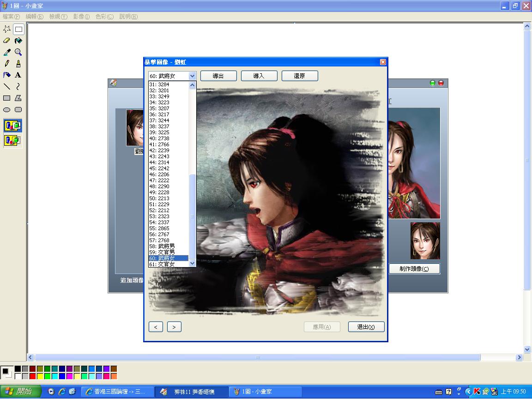Select the Free-Form Select tool
532x399 pixels.
point(7,29)
